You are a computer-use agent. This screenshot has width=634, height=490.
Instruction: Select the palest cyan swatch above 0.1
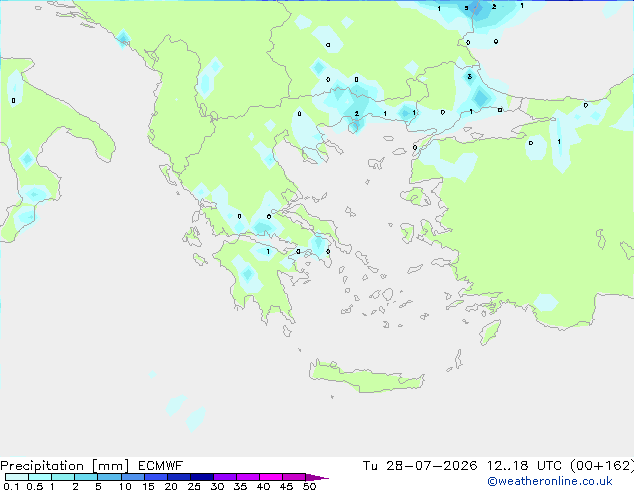tap(17, 477)
